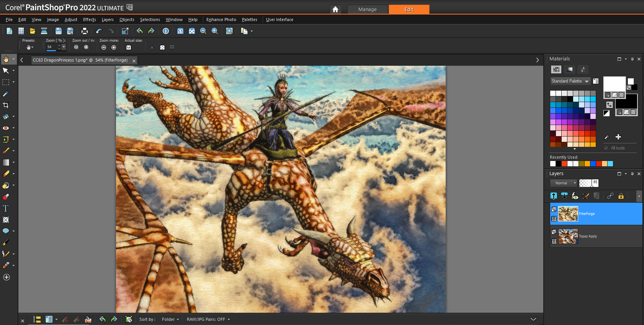Zoom in with the plus magnifier toolbar icon
644x325 pixels.
(215, 31)
